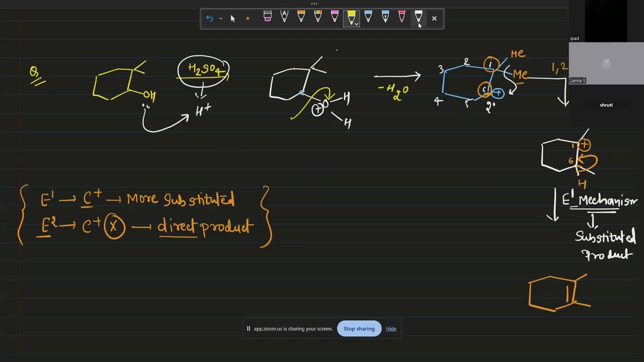Close the pen toolbar
This screenshot has height=362, width=644.
click(434, 19)
